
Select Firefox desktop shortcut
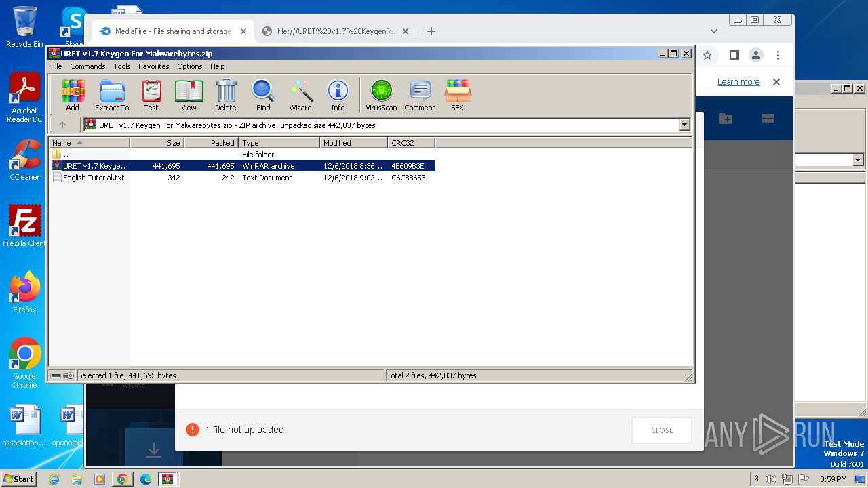pyautogui.click(x=24, y=293)
